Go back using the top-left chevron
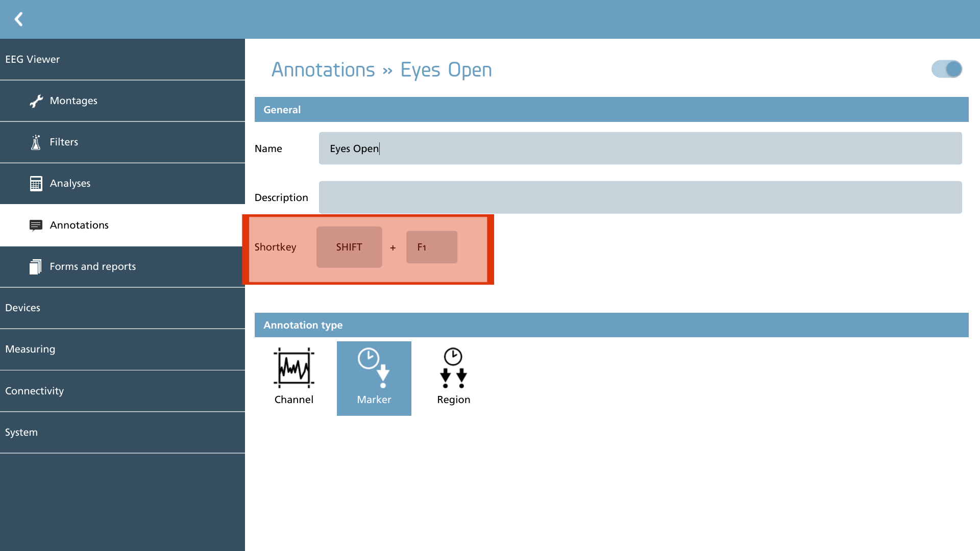This screenshot has width=980, height=551. (19, 19)
